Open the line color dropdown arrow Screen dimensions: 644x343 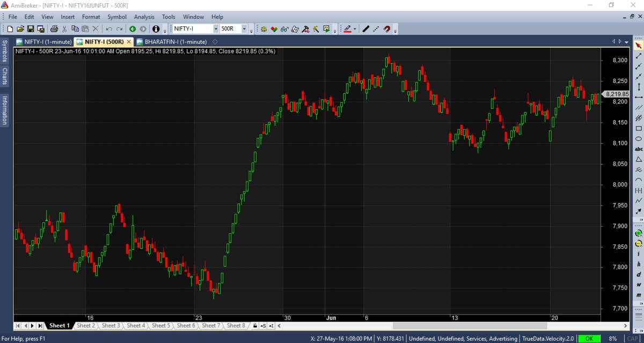click(355, 29)
